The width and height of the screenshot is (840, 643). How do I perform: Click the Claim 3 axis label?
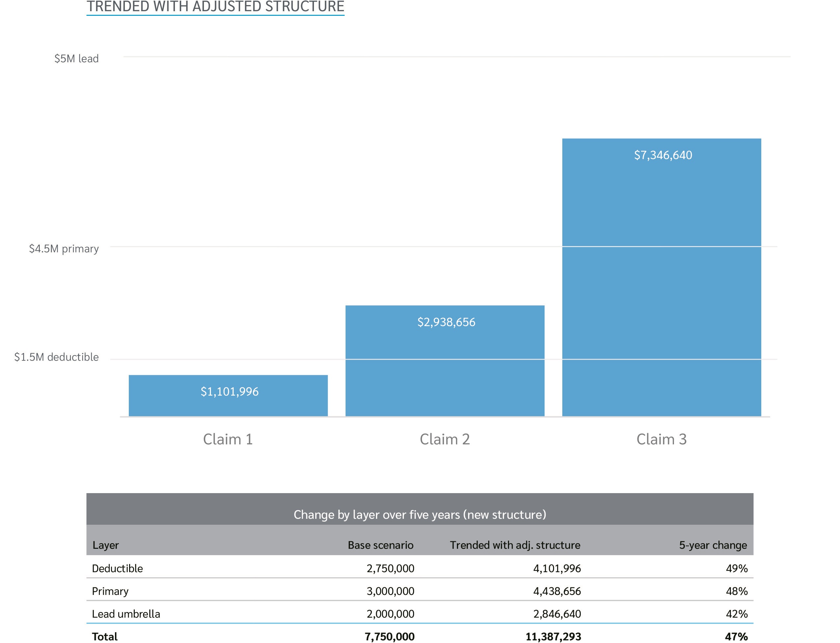(x=661, y=439)
